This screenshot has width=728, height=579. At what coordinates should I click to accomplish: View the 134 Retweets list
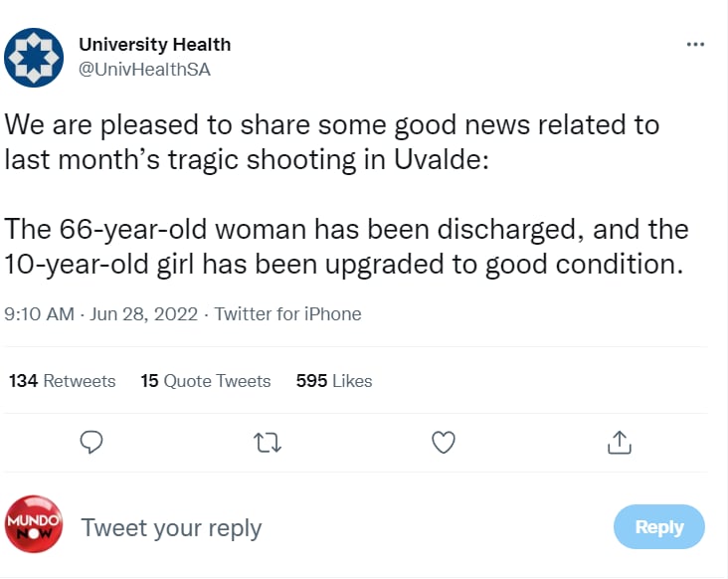(x=63, y=381)
